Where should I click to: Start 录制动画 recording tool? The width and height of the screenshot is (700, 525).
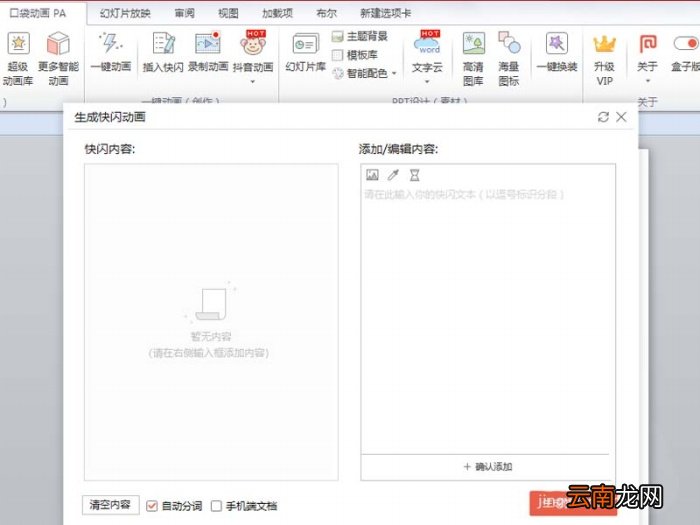pyautogui.click(x=208, y=43)
